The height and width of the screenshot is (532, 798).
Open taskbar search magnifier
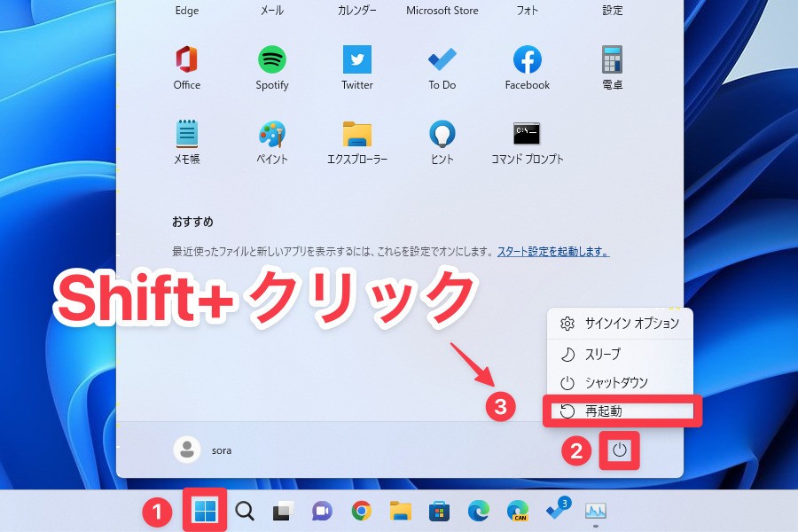(245, 511)
